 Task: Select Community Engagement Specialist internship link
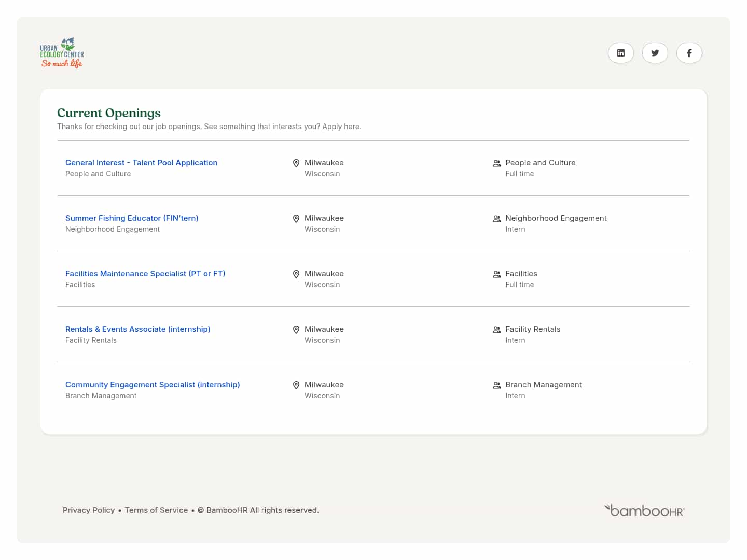pyautogui.click(x=153, y=385)
